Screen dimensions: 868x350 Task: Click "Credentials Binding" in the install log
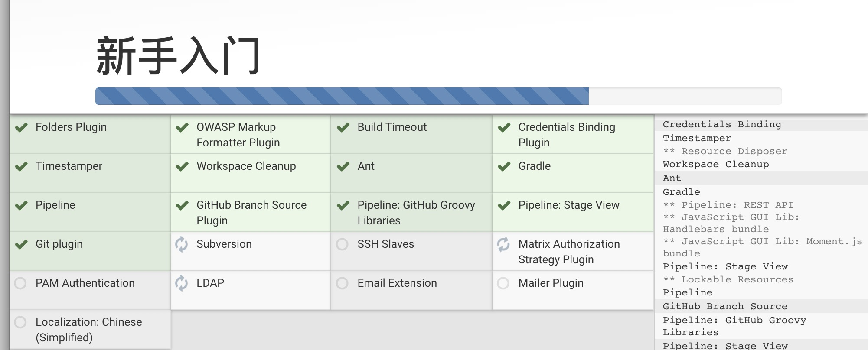point(722,125)
